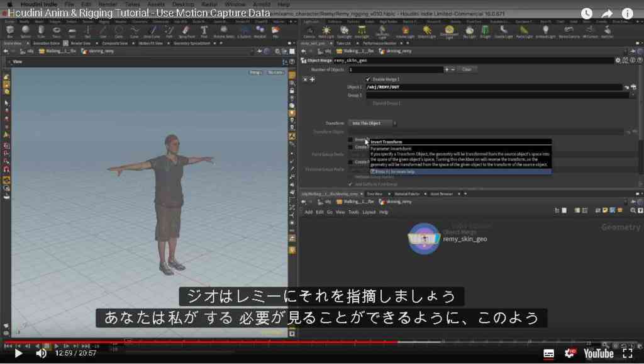Play the YouTube video
The height and width of the screenshot is (364, 644).
coord(18,353)
